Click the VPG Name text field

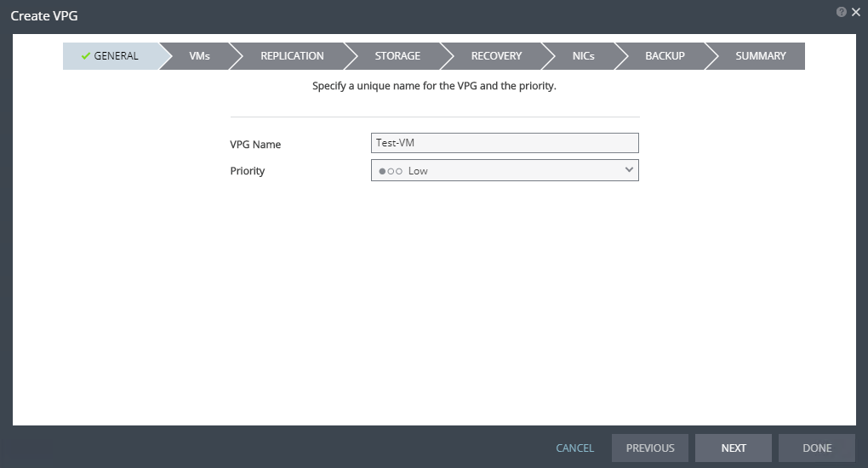click(x=505, y=143)
